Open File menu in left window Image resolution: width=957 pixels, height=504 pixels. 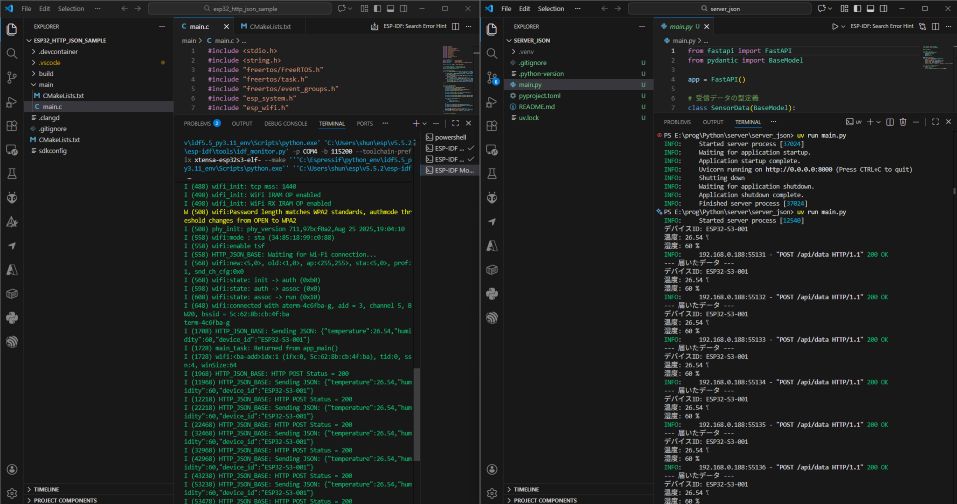coord(26,9)
